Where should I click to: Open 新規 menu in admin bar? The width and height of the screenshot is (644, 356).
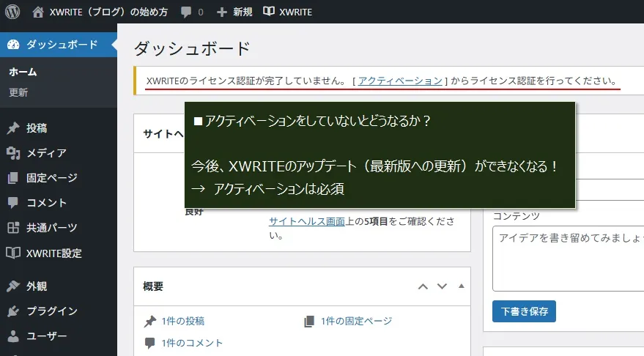243,12
